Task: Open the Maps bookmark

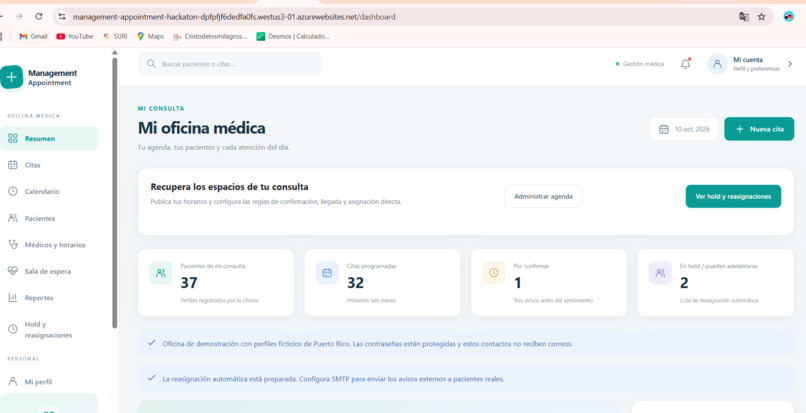Action: coord(150,37)
